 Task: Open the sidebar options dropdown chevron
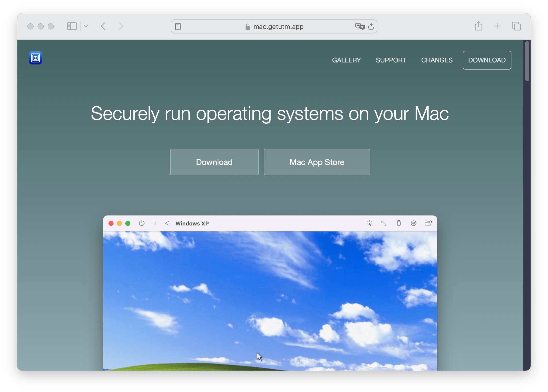coord(86,26)
